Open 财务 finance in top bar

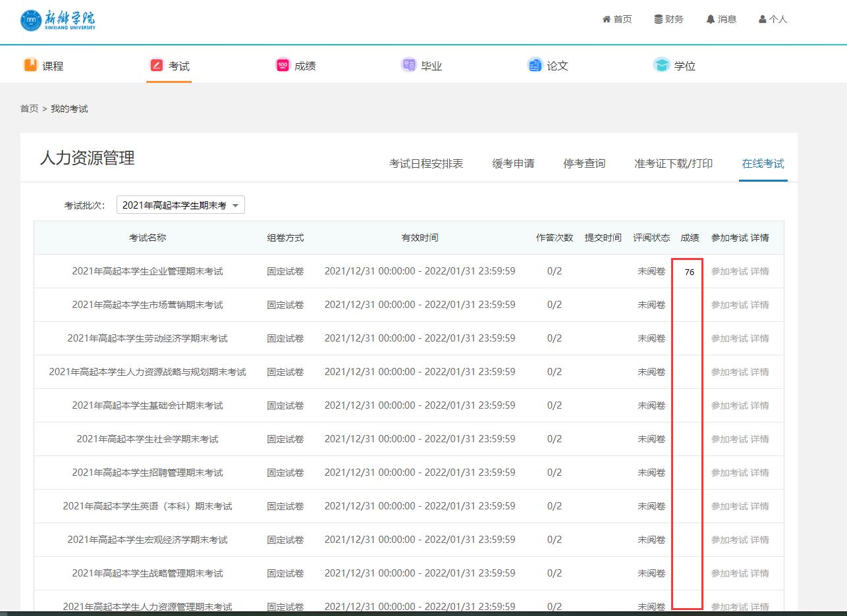669,20
